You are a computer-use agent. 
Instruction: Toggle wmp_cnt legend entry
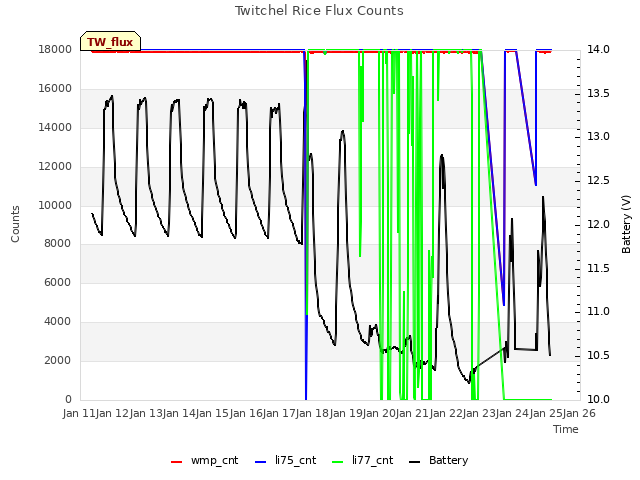coord(205,460)
